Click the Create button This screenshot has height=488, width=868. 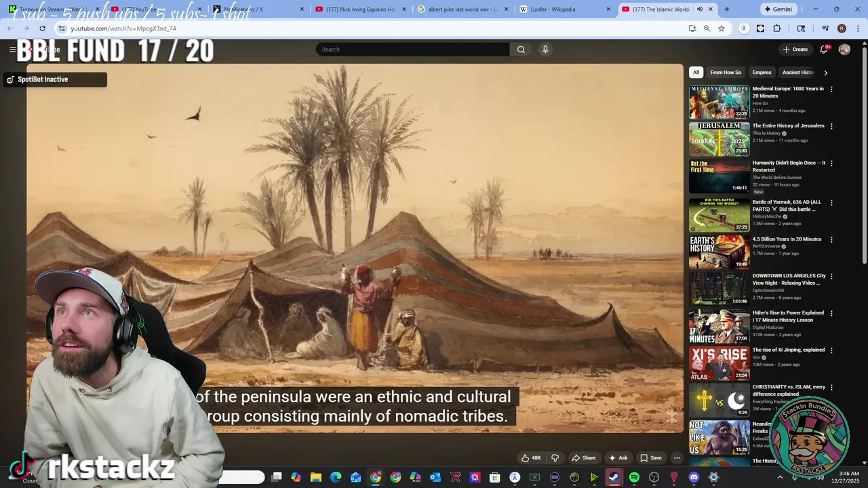click(x=795, y=49)
